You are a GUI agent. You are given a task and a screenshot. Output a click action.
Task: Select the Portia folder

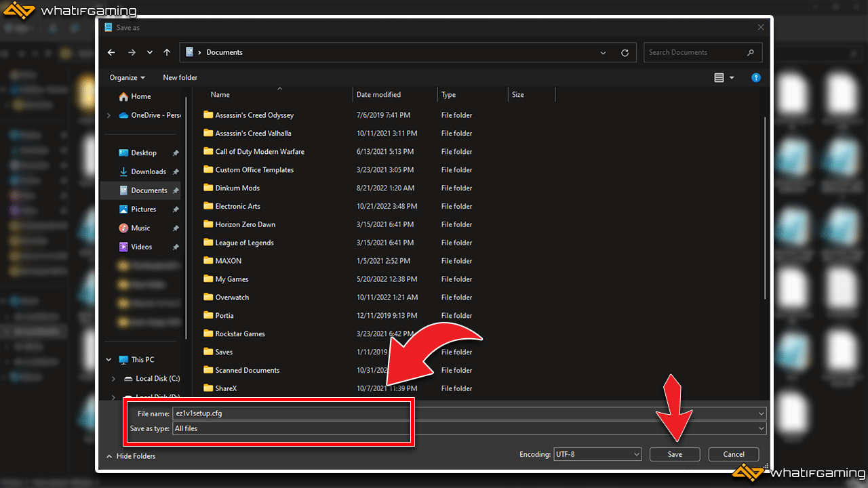224,316
